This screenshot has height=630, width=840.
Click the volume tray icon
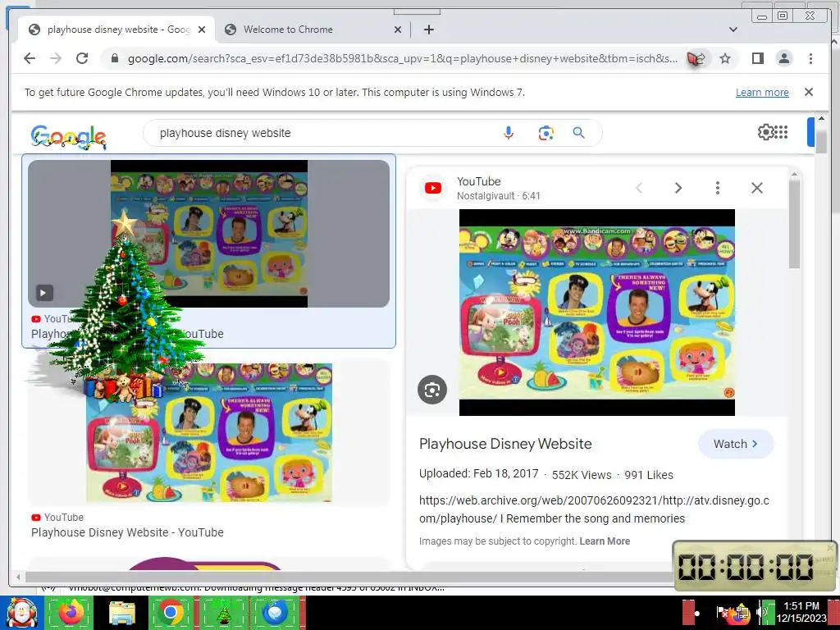coord(762,612)
